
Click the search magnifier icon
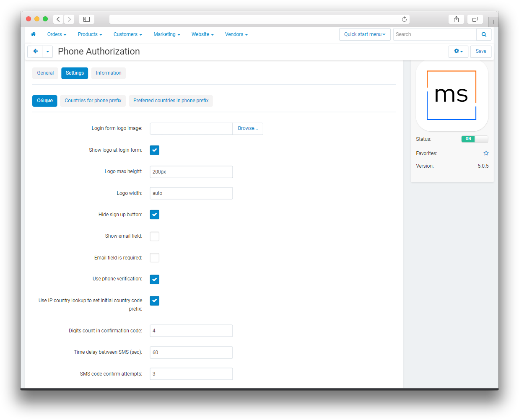tap(484, 34)
